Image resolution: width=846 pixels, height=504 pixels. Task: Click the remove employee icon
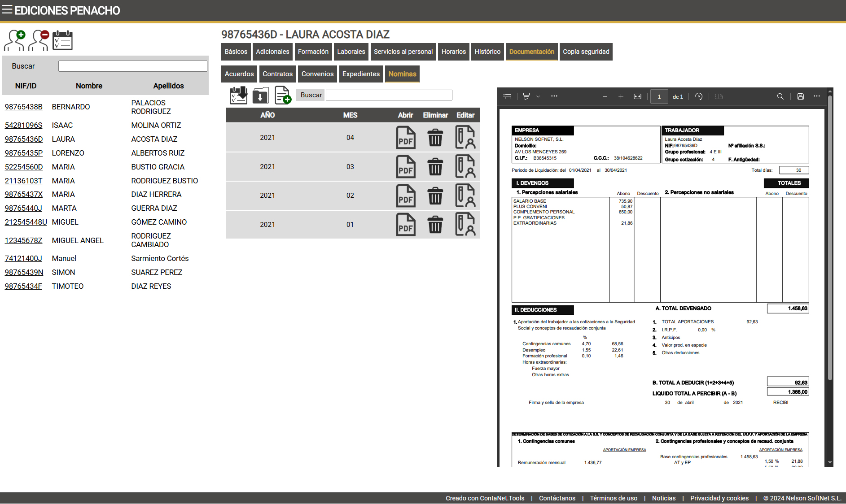pos(39,40)
